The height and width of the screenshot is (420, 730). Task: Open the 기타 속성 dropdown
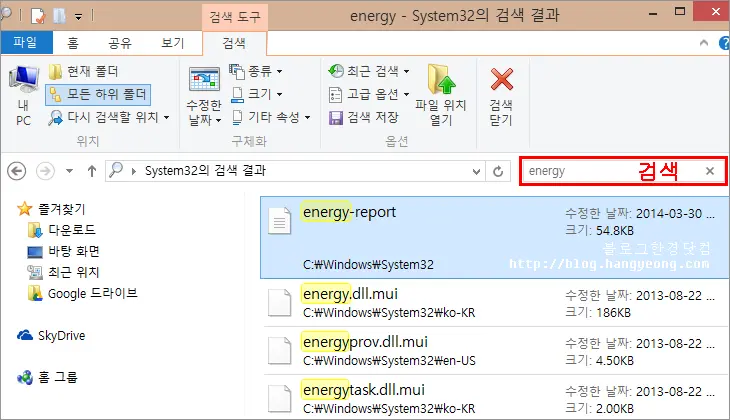(x=271, y=117)
